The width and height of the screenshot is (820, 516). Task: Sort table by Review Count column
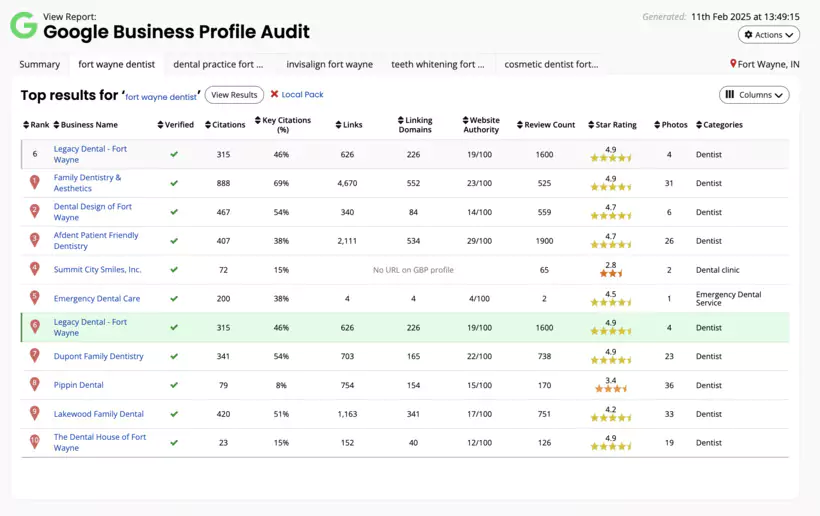(546, 124)
